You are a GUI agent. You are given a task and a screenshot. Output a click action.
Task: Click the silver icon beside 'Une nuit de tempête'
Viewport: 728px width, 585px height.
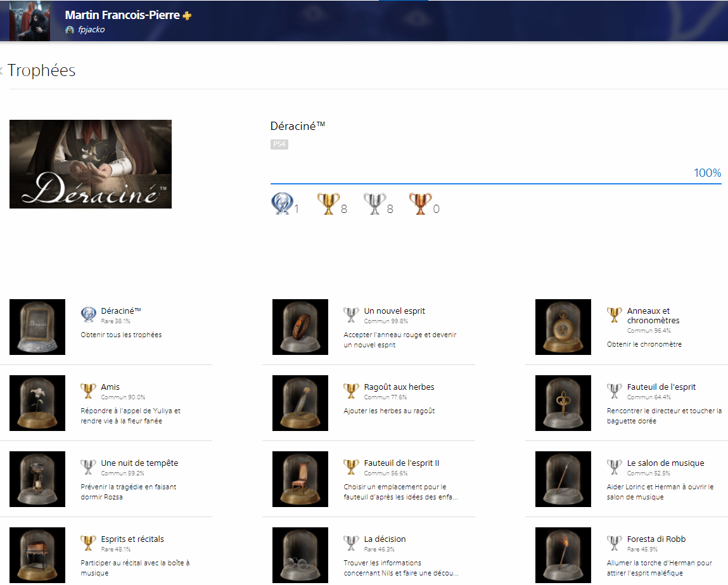coord(88,467)
